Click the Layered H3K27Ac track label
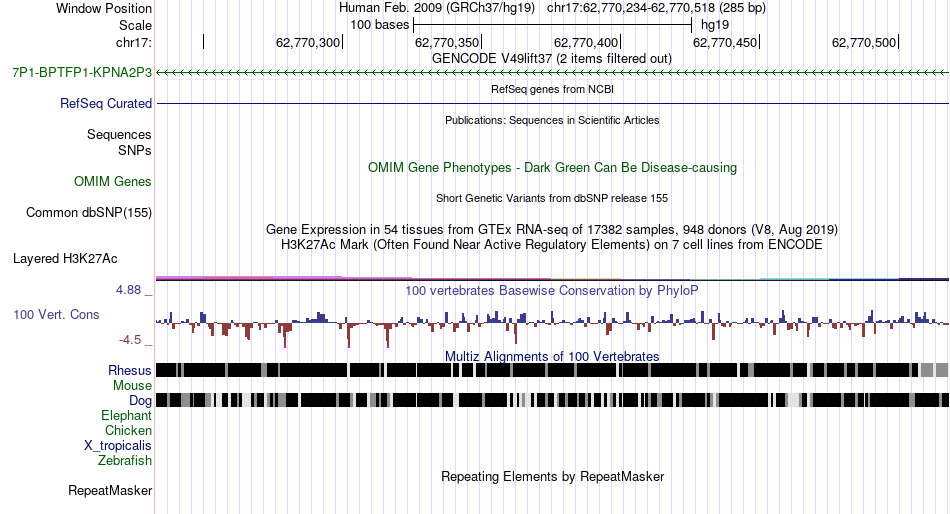The image size is (950, 514). tap(65, 259)
